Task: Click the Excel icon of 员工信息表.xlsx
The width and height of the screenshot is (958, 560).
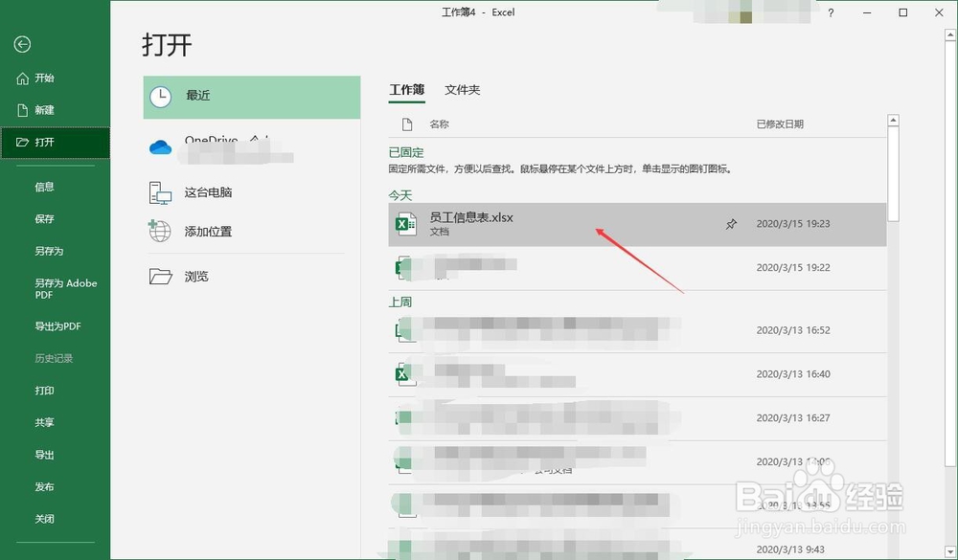Action: pyautogui.click(x=405, y=224)
